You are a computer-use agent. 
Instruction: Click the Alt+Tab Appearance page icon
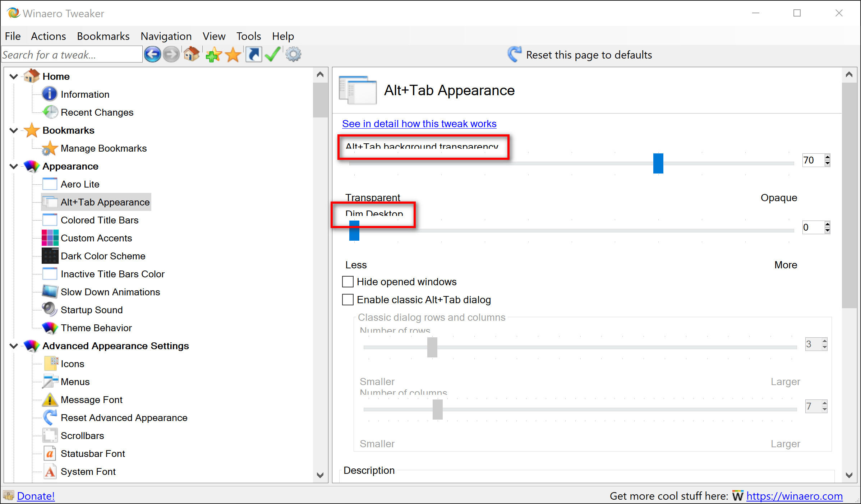pos(356,90)
